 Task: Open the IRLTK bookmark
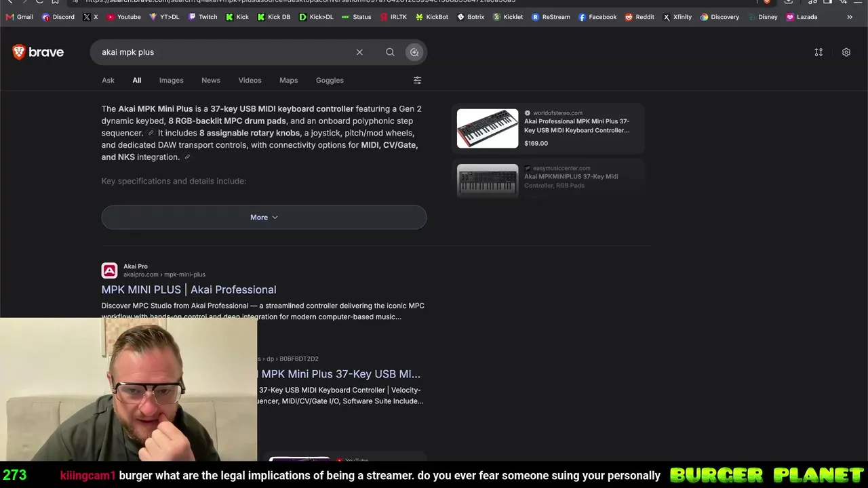(393, 17)
